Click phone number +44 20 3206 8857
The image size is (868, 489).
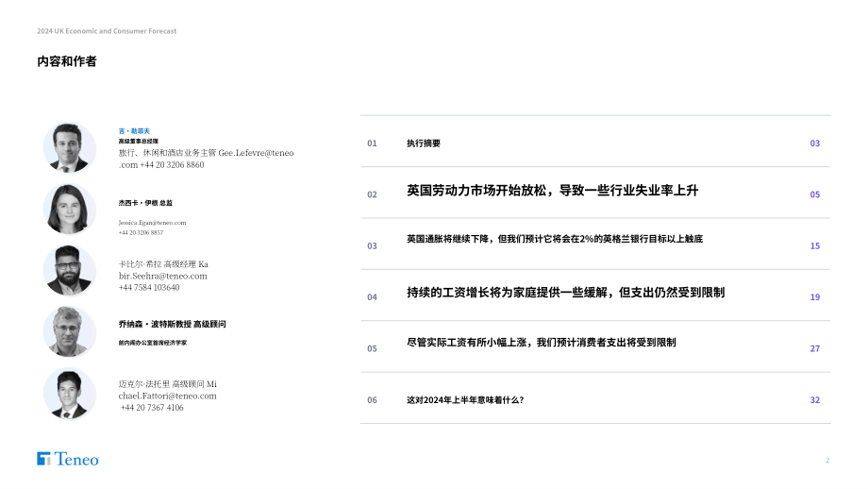(x=141, y=232)
